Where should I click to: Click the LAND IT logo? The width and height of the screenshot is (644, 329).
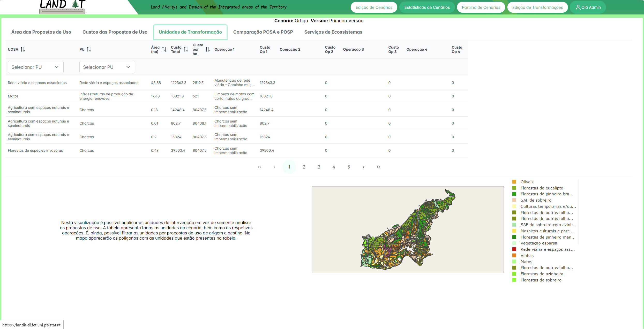(62, 7)
